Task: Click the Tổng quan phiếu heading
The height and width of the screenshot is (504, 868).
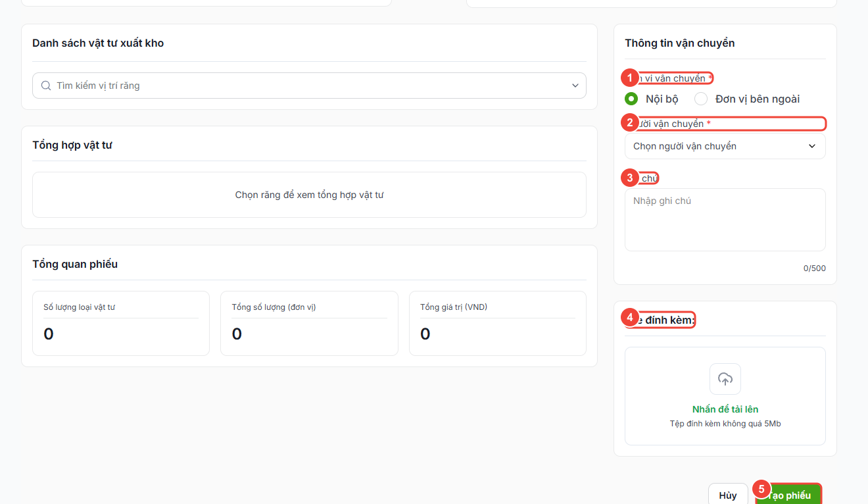Action: [x=75, y=264]
